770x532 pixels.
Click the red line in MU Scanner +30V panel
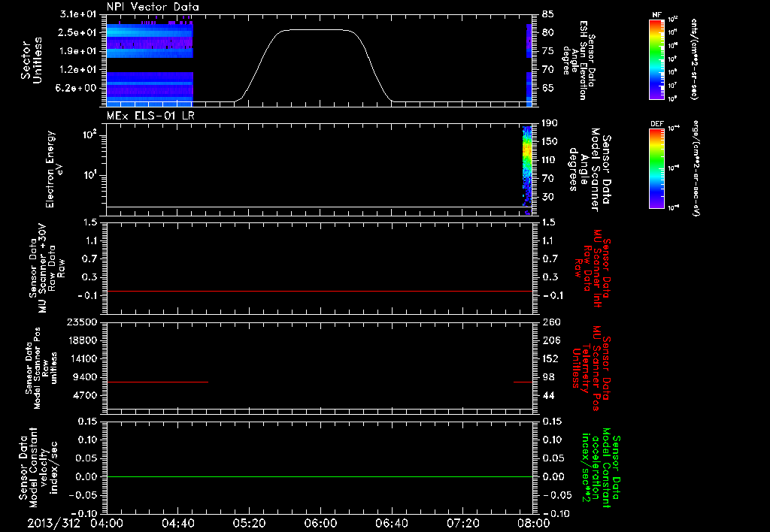pyautogui.click(x=319, y=292)
